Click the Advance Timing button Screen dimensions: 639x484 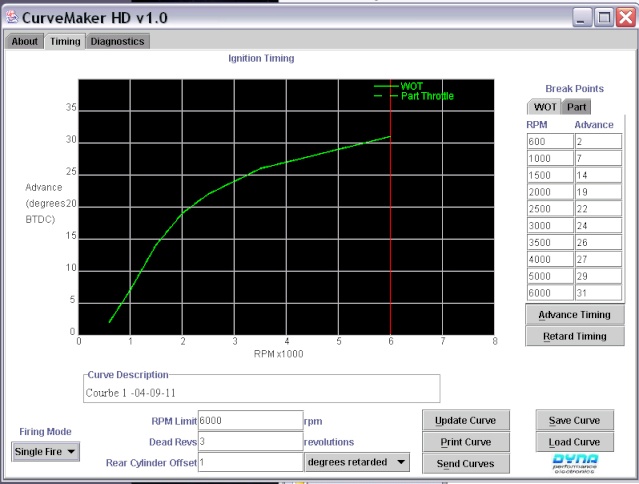tap(575, 315)
